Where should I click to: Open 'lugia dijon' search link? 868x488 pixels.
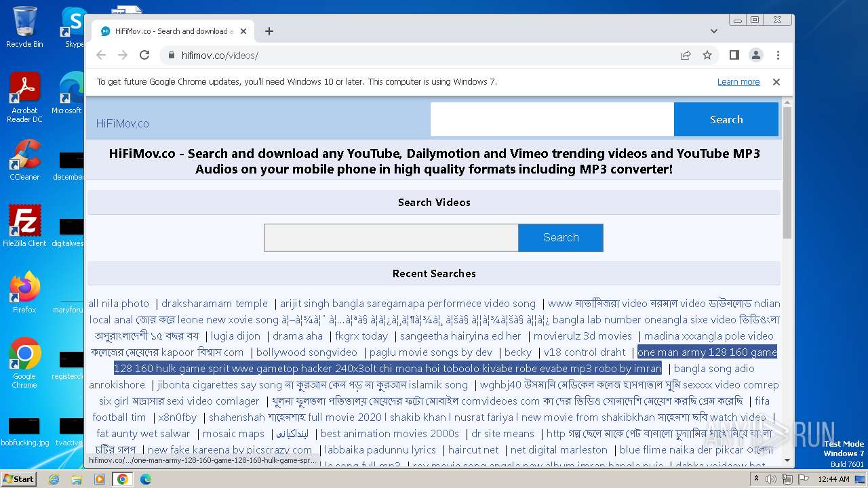pos(235,336)
